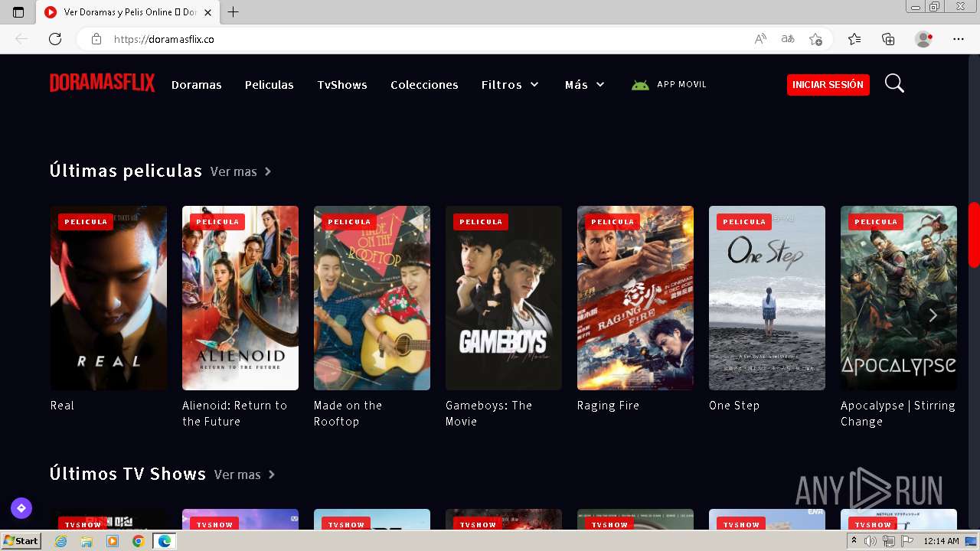Click the DoramasFlix logo
This screenshot has width=980, height=551.
(103, 83)
